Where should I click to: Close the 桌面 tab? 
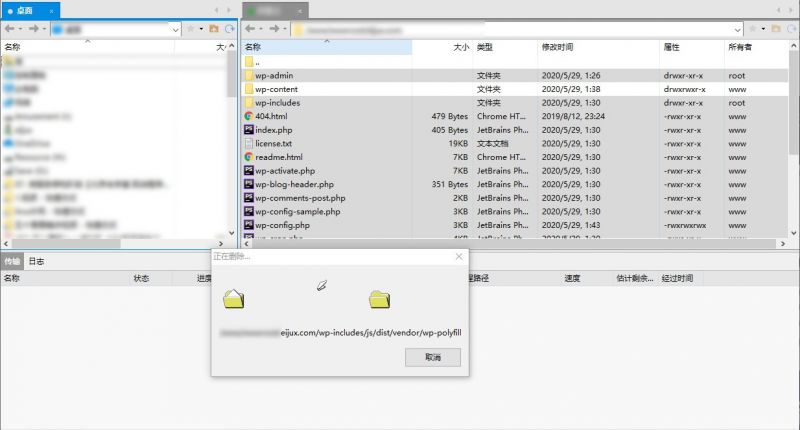point(51,11)
